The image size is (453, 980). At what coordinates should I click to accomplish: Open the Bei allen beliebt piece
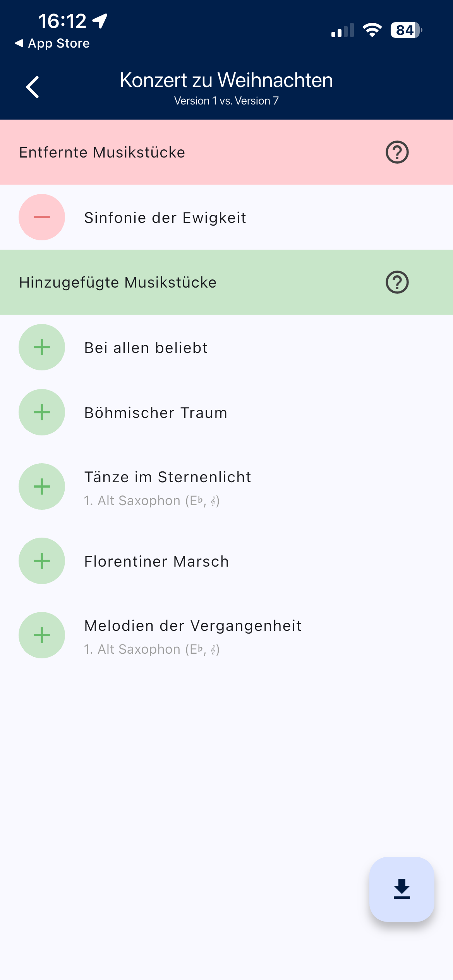click(x=146, y=348)
